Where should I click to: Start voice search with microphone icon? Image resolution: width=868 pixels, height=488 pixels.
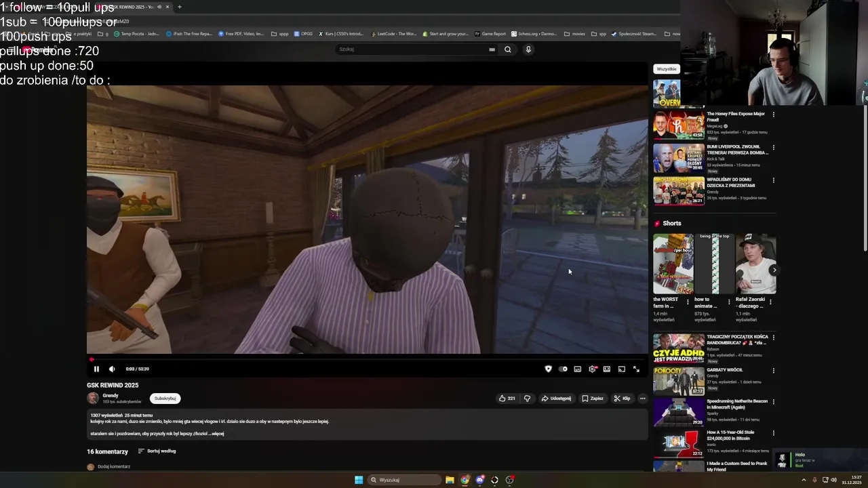coord(528,49)
